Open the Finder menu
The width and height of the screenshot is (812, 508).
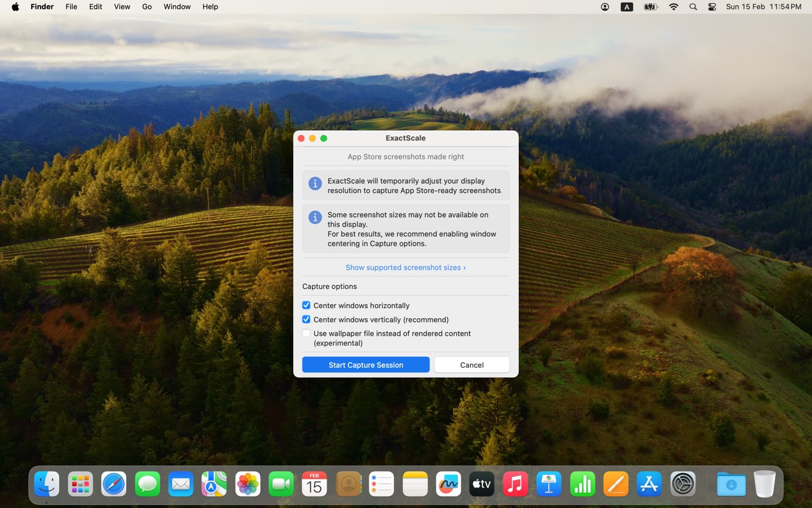43,7
